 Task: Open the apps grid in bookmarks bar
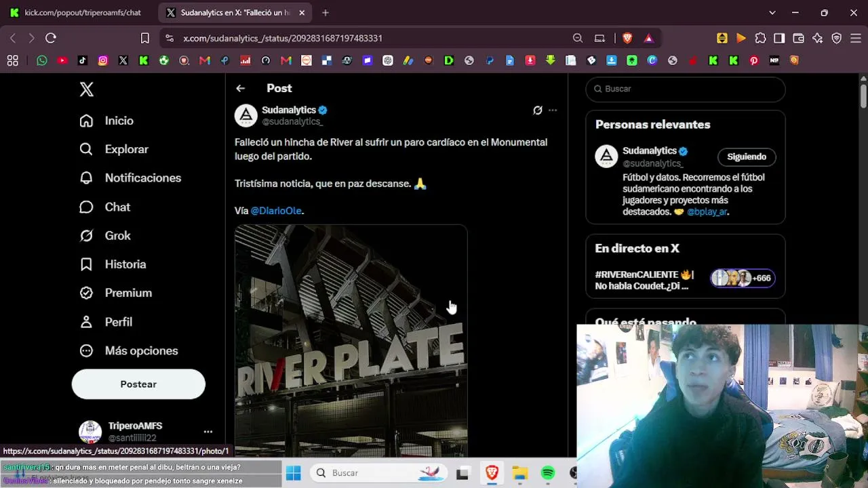point(13,60)
